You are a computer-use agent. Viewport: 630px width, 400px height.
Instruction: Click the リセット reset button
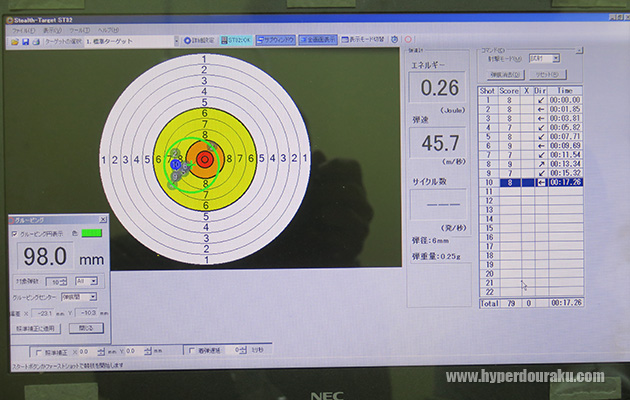click(549, 75)
